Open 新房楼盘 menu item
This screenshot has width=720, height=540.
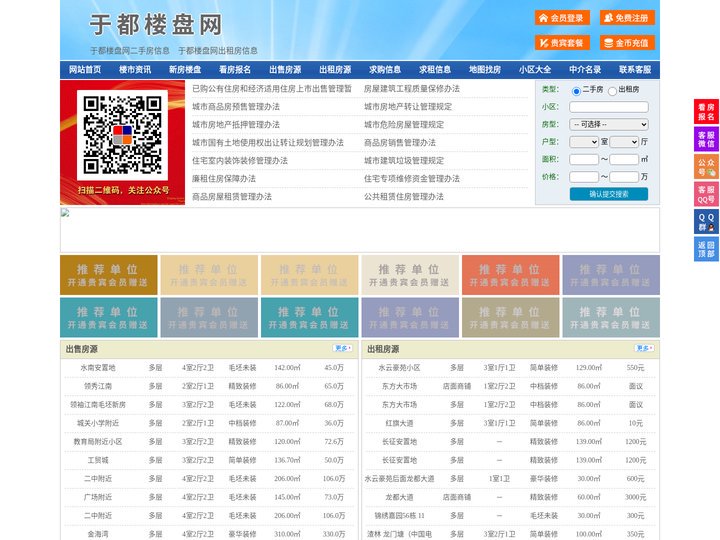[185, 70]
